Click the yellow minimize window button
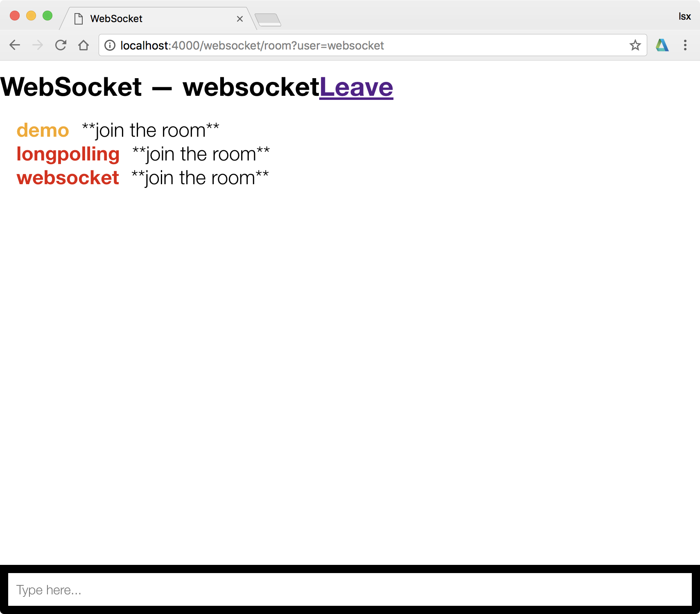 coord(31,16)
